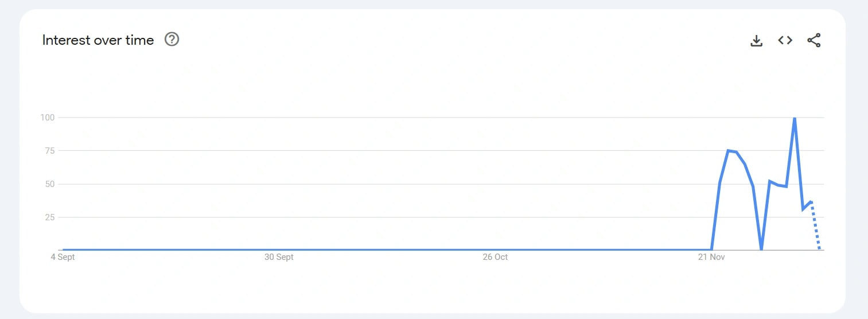
Task: Click the line's second rise reaching 50
Action: click(769, 181)
